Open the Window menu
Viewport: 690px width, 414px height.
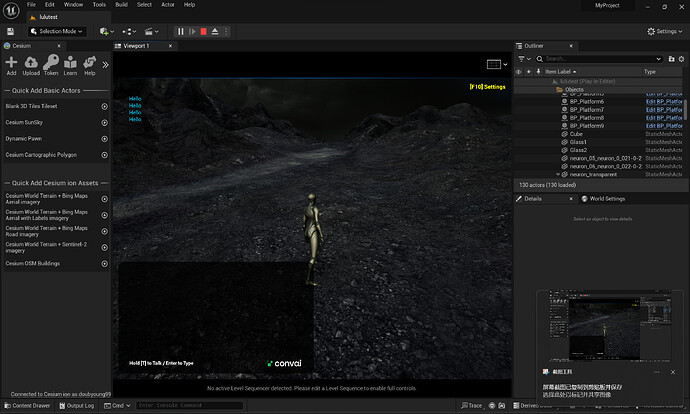(73, 5)
